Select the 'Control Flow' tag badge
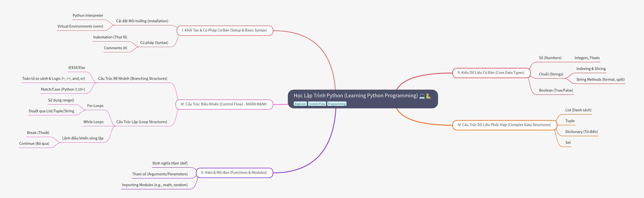Image resolution: width=644 pixels, height=198 pixels. [317, 104]
